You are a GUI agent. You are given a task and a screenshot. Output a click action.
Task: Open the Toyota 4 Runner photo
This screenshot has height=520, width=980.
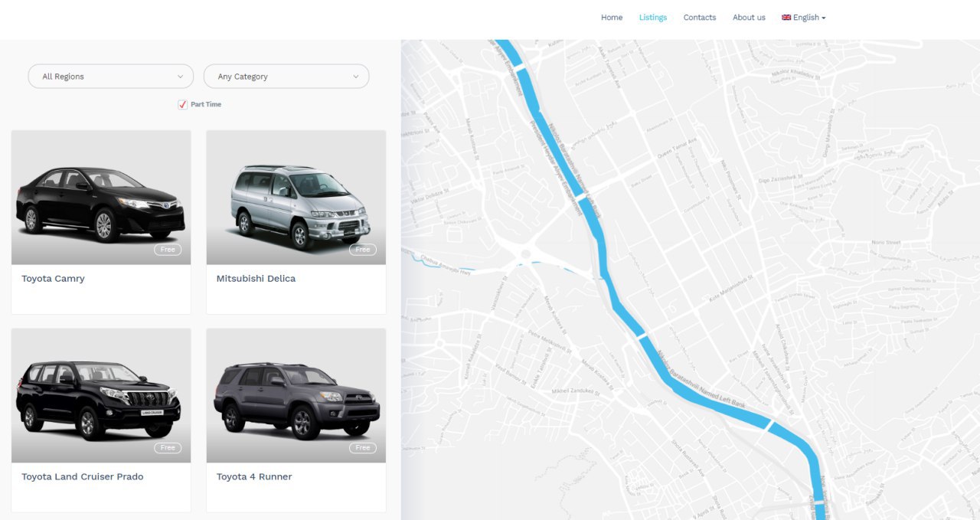click(296, 396)
